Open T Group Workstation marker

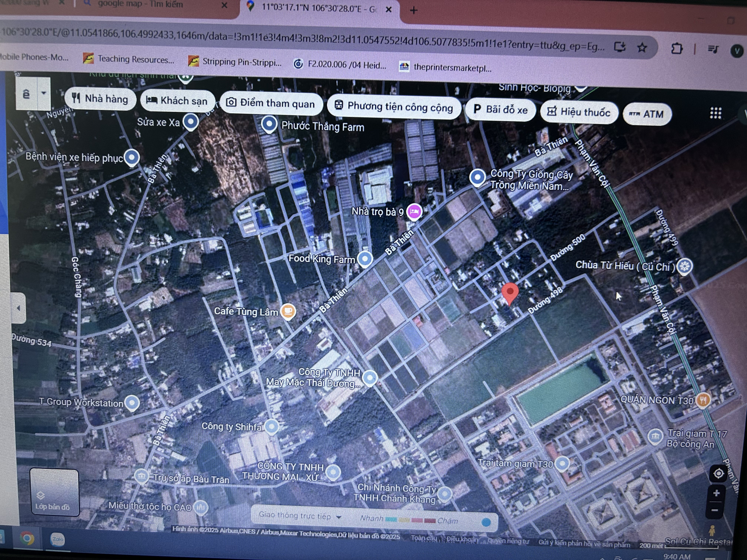pos(132,402)
